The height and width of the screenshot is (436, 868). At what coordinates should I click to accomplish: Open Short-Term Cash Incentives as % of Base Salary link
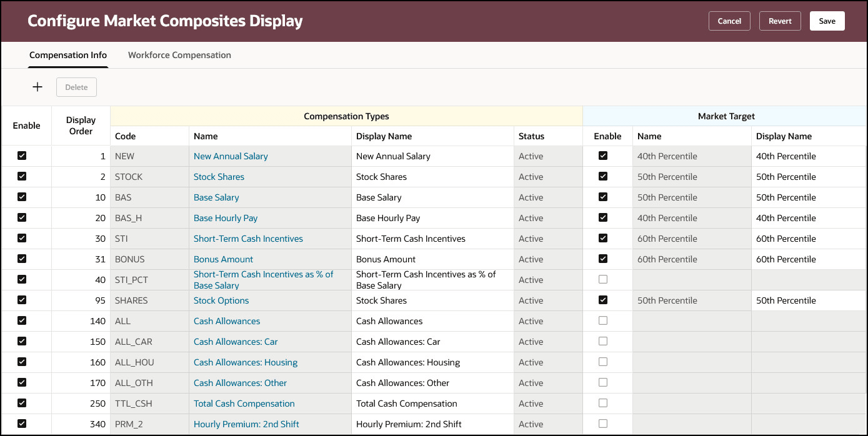[263, 280]
